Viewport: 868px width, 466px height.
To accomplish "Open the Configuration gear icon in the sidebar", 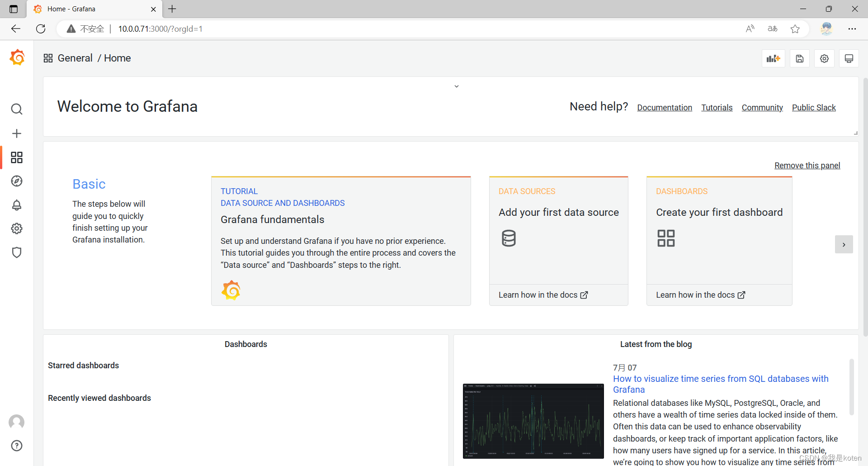I will (x=17, y=228).
